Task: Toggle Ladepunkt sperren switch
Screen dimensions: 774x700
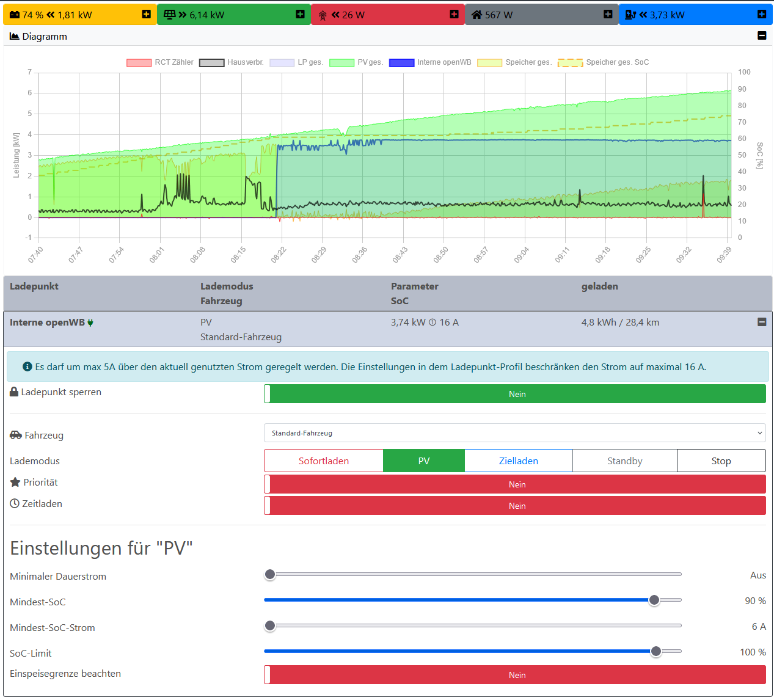Action: (515, 394)
